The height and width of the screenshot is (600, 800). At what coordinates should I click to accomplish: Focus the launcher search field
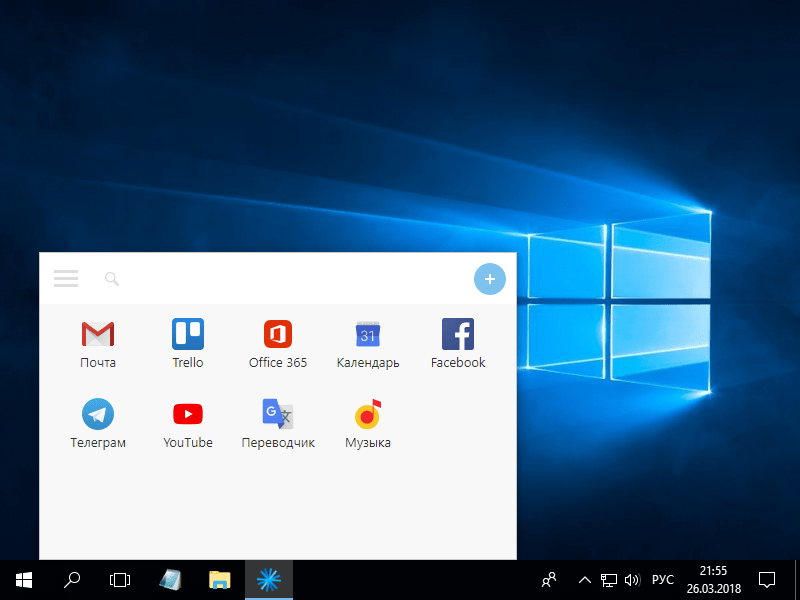(x=280, y=279)
